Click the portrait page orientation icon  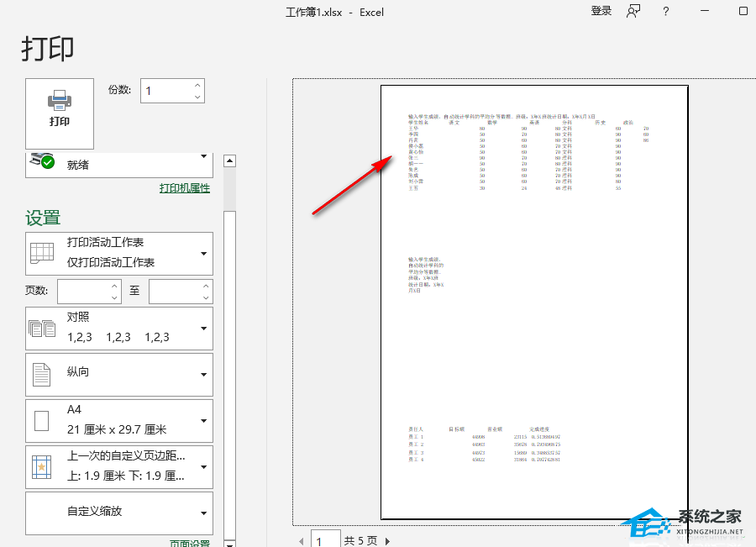41,375
